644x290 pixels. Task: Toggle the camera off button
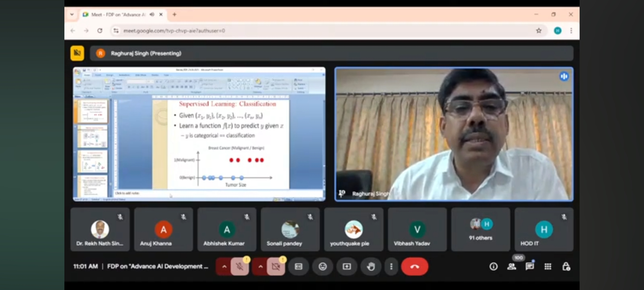276,266
